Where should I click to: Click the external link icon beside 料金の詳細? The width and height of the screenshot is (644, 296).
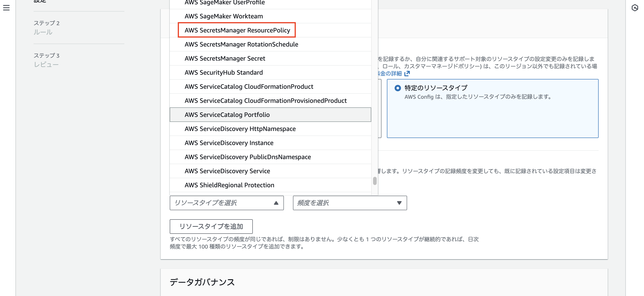tap(408, 73)
